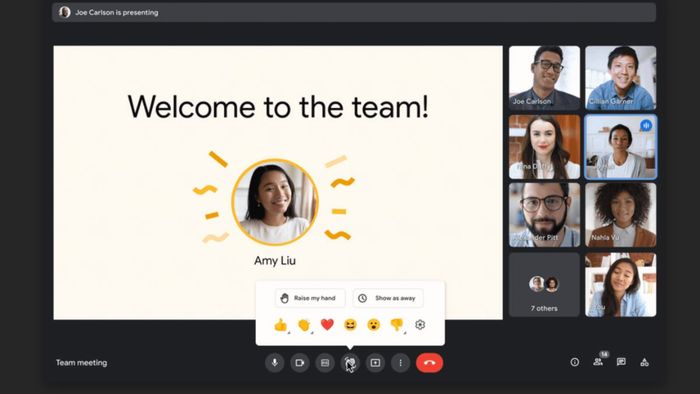The image size is (700, 394).
Task: Select Joe Carlson video tile
Action: click(x=545, y=78)
